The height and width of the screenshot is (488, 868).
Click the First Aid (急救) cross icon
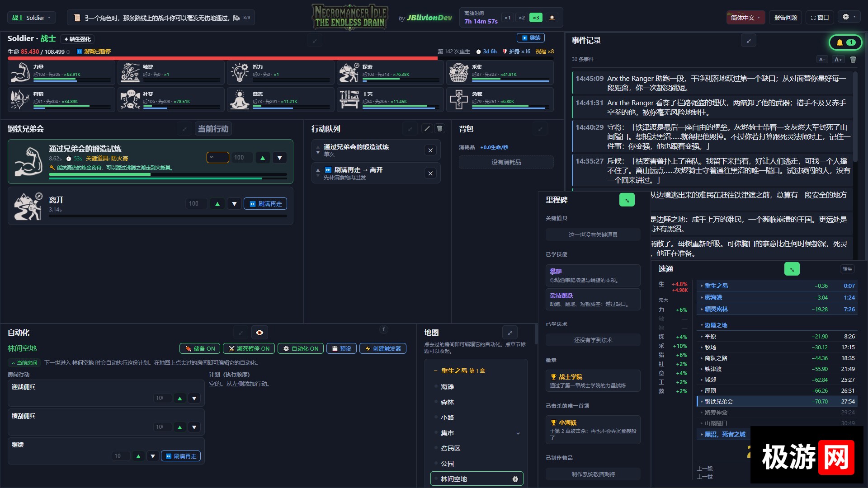click(x=459, y=99)
